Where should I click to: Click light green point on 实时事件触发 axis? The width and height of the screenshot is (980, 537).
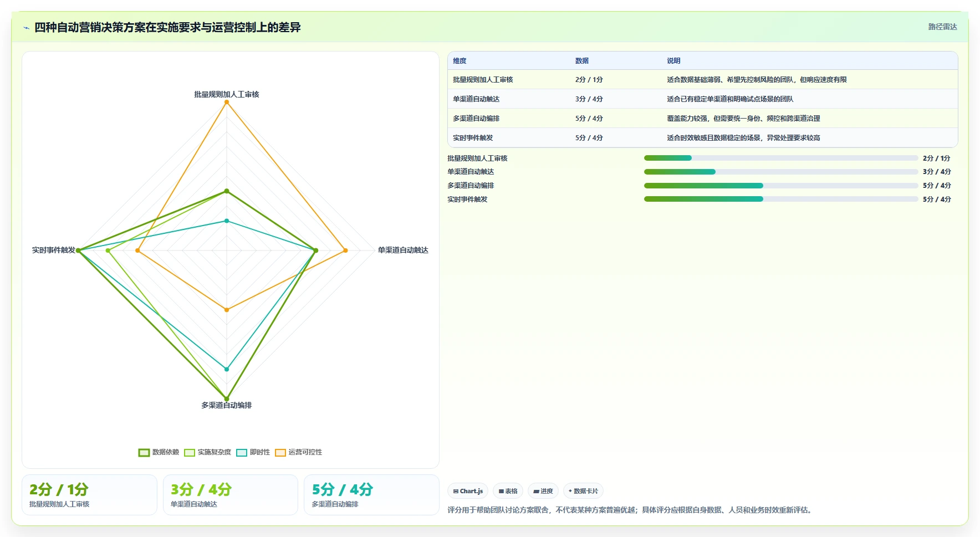tap(108, 250)
